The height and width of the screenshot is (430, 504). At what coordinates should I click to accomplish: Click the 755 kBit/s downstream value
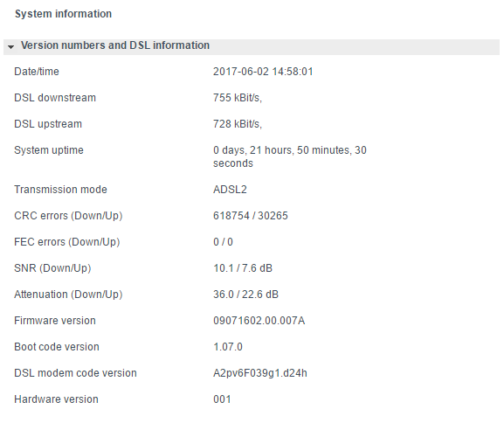238,98
